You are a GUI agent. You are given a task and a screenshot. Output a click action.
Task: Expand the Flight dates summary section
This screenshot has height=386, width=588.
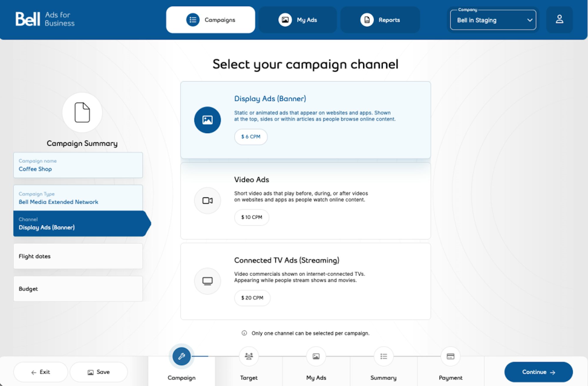click(x=78, y=256)
